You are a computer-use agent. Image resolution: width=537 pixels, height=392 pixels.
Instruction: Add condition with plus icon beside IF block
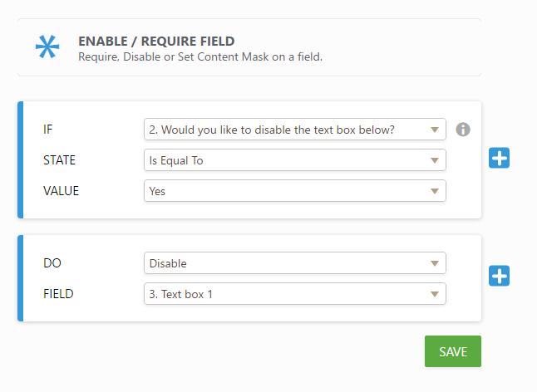(x=499, y=159)
